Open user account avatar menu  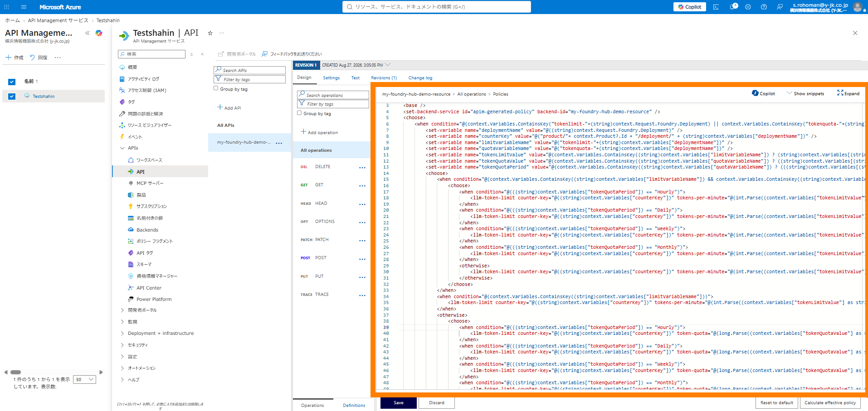tap(857, 7)
